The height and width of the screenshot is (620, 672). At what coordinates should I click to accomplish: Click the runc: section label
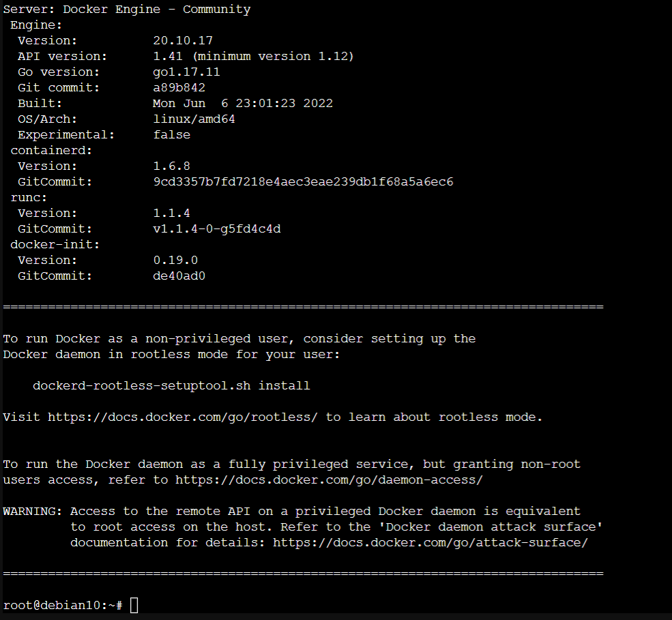pos(29,198)
